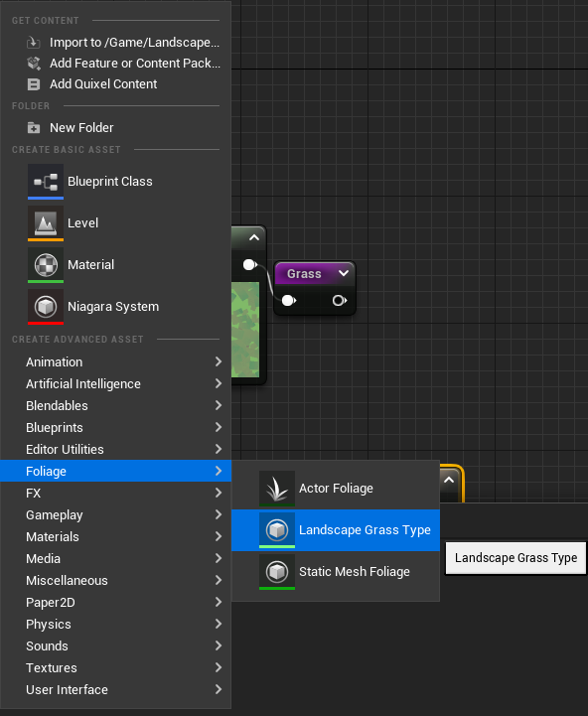Click the Quixel Content icon
588x716 pixels.
[34, 84]
